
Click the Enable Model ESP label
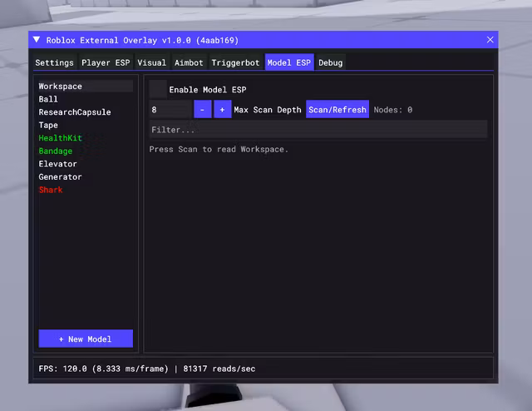[x=208, y=90]
